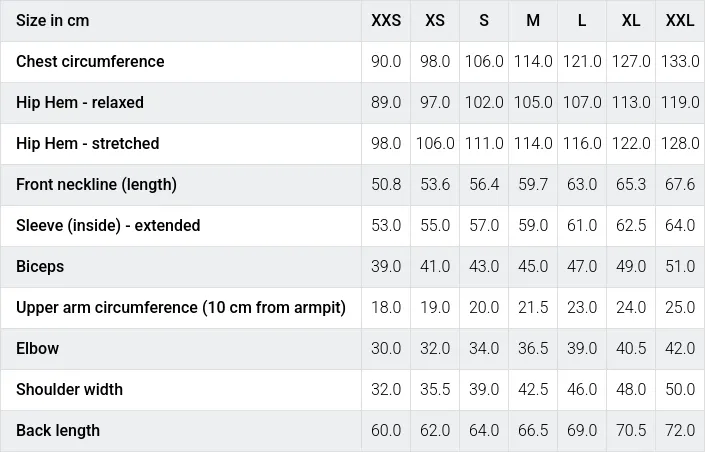The width and height of the screenshot is (705, 452).
Task: Select the 'Sleeve (inside) - extended' label
Action: (108, 225)
